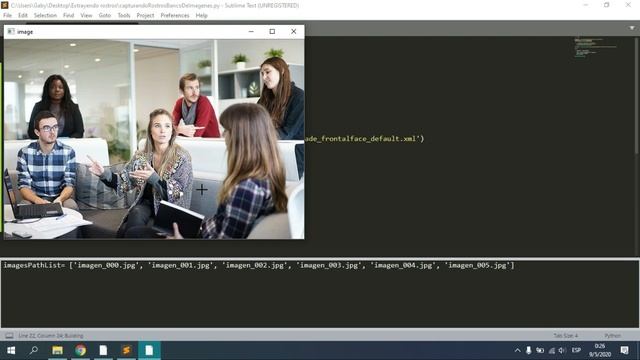Open the taskbar clock and date

tap(600, 350)
